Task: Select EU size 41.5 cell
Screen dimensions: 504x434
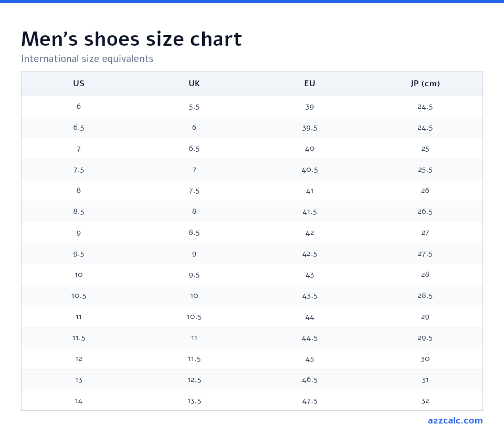Action: coord(310,212)
